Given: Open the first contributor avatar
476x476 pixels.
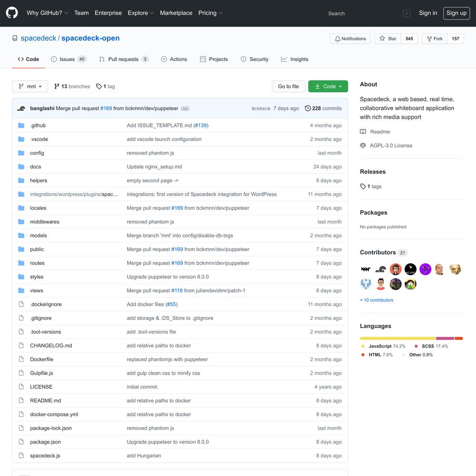Looking at the screenshot, I should [x=366, y=269].
